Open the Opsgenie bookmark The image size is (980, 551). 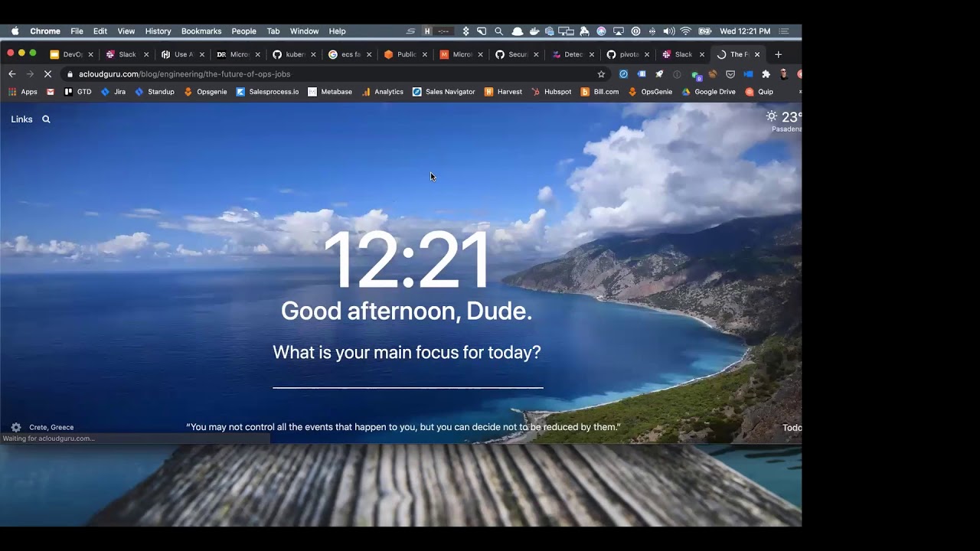pos(205,92)
